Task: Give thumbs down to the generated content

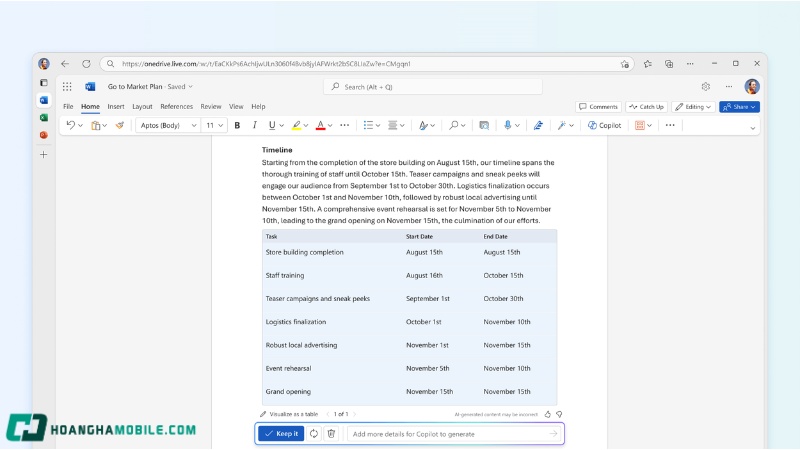Action: click(x=559, y=413)
